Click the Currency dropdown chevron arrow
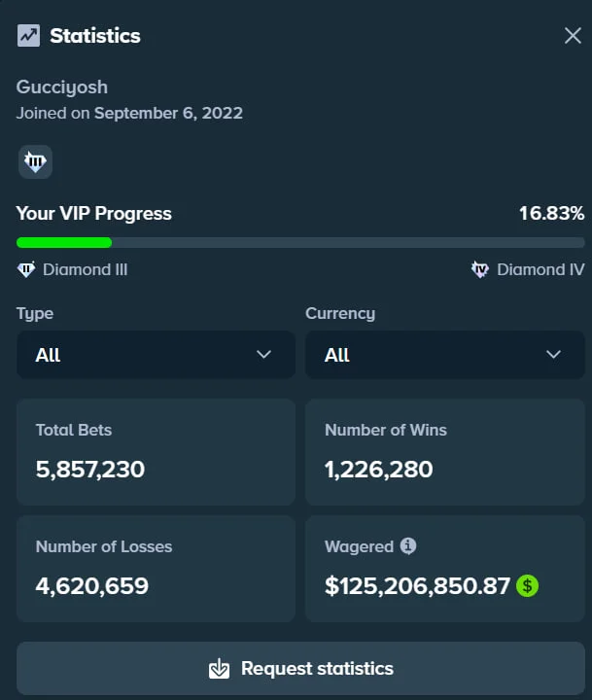This screenshot has height=700, width=592. 553,355
